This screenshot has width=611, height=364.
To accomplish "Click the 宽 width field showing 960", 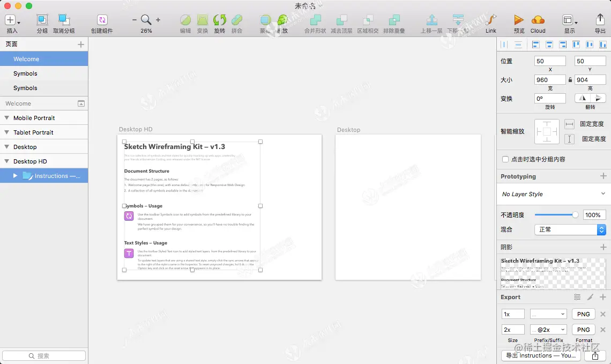I will pos(550,80).
